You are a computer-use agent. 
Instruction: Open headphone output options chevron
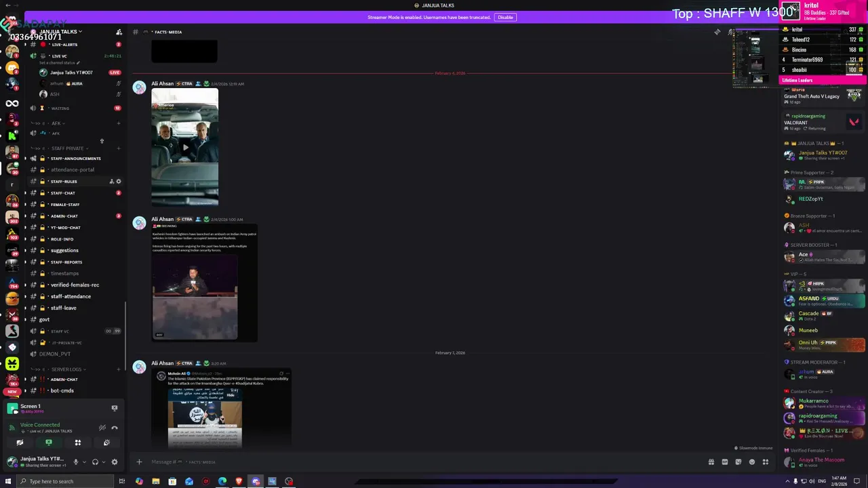[x=103, y=462]
